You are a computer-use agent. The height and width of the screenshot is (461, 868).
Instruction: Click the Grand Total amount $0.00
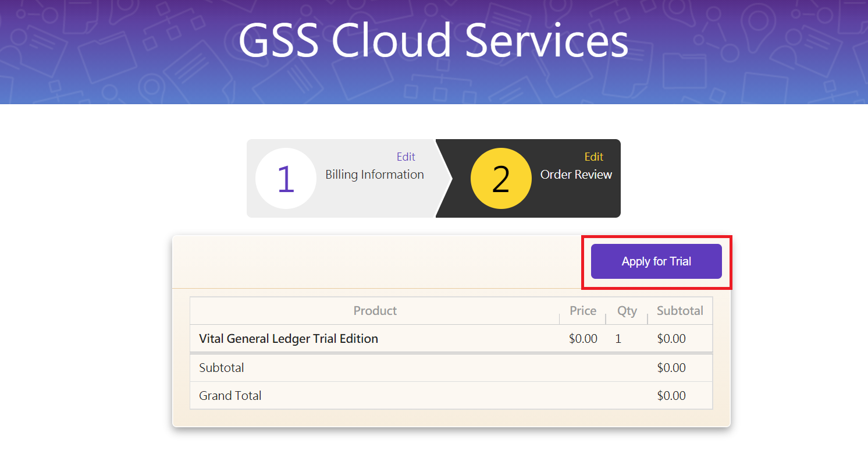pos(671,396)
